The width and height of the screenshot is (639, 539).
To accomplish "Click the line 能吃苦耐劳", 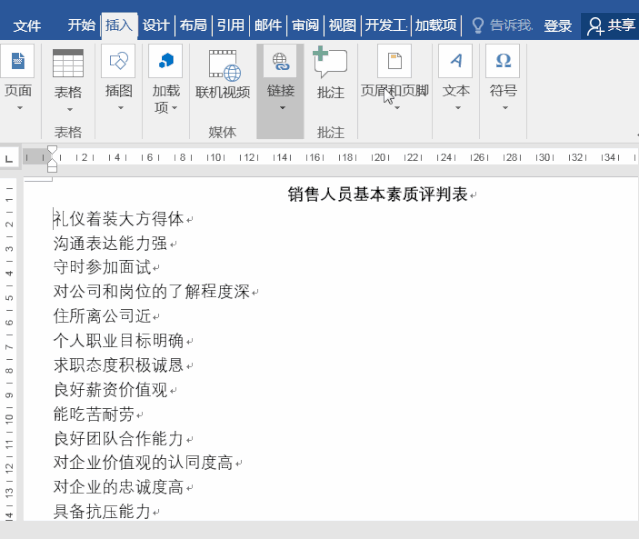I will pos(94,414).
